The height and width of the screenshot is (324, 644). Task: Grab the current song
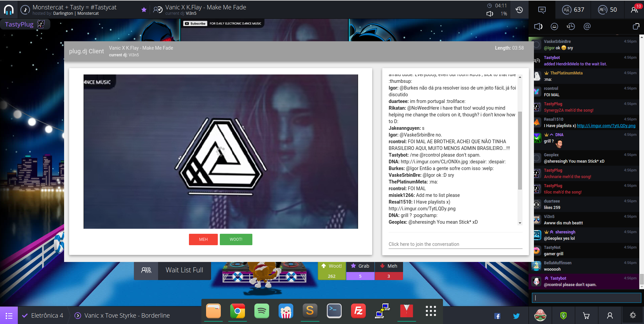(360, 270)
